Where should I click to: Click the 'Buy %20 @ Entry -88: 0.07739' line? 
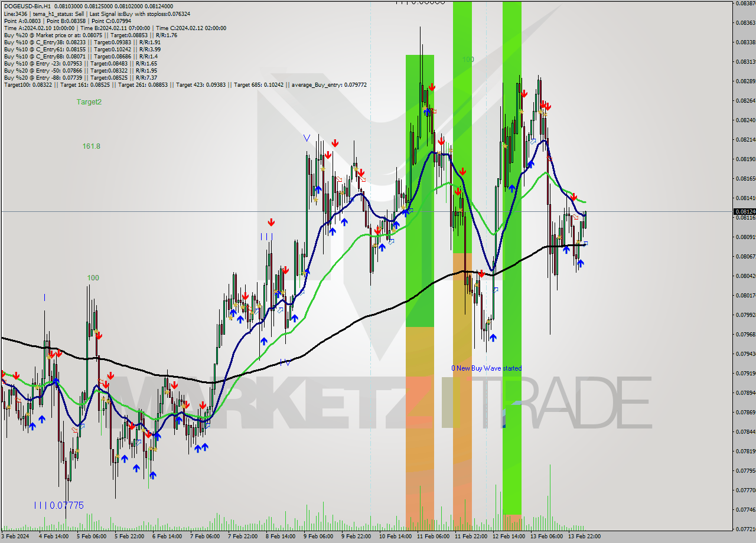click(80, 77)
